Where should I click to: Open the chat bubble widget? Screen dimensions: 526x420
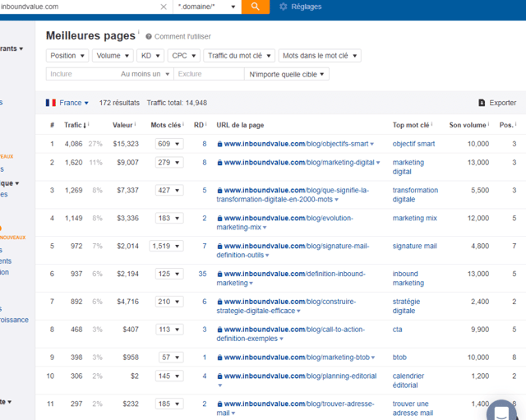point(501,412)
